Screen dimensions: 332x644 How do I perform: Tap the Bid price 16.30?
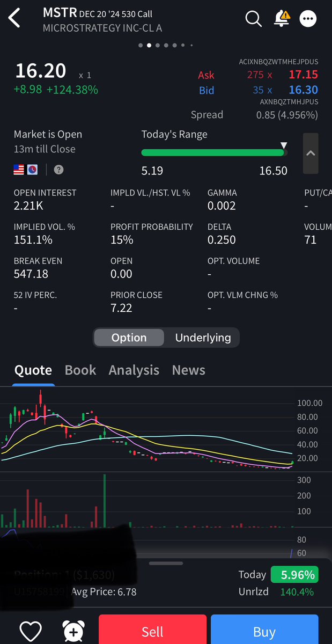coord(303,90)
